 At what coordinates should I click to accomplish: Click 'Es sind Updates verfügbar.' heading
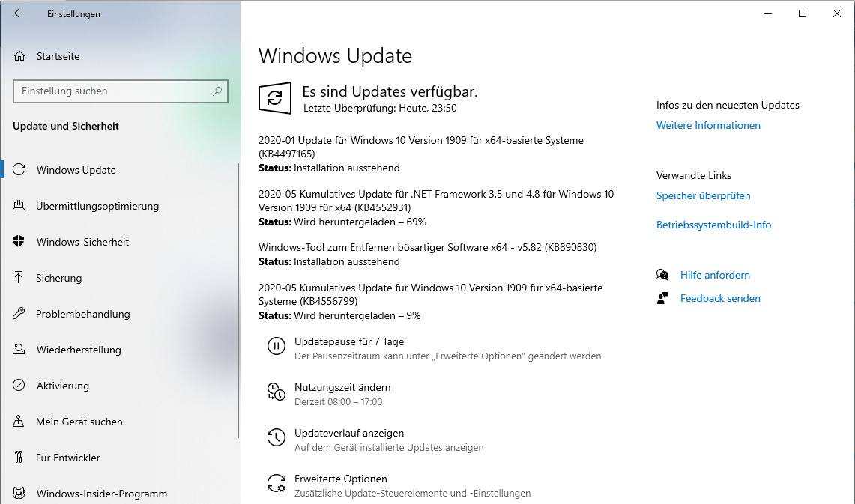tap(390, 91)
